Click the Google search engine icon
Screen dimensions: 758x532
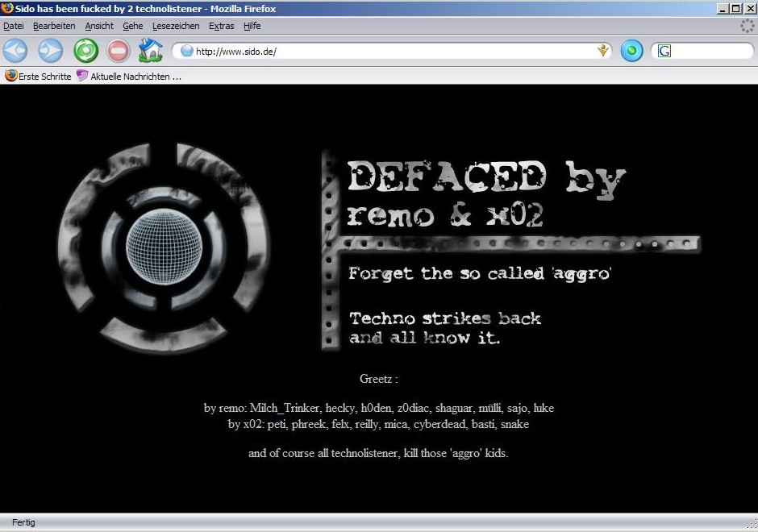[664, 51]
